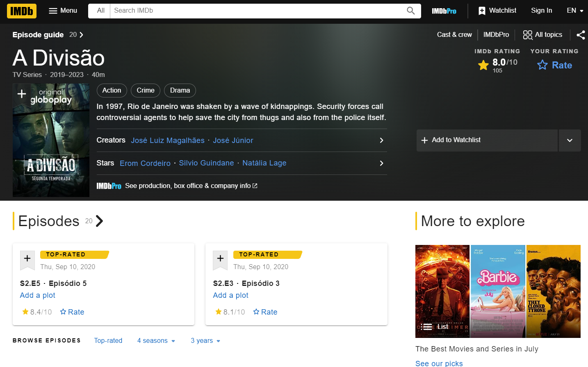
Task: Open the hamburger Menu
Action: (63, 11)
